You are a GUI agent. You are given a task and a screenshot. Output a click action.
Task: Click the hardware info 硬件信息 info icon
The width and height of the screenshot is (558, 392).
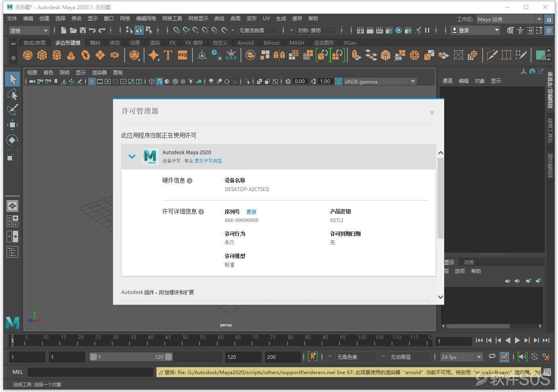pyautogui.click(x=190, y=181)
